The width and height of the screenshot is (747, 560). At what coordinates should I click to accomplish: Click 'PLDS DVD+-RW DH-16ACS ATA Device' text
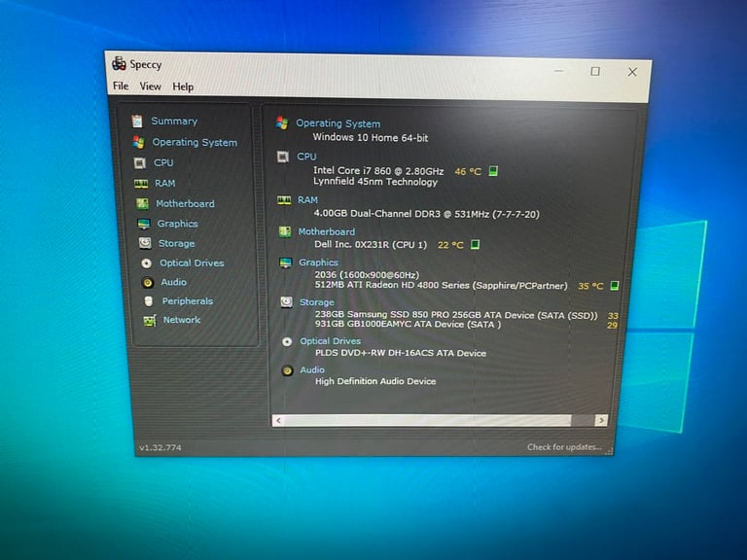tap(401, 353)
